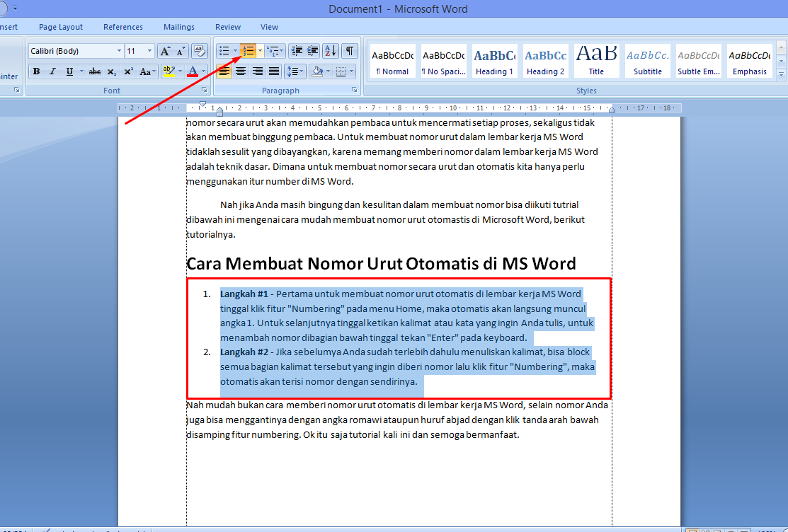788x532 pixels.
Task: Open the Page Layout tab
Action: (x=61, y=27)
